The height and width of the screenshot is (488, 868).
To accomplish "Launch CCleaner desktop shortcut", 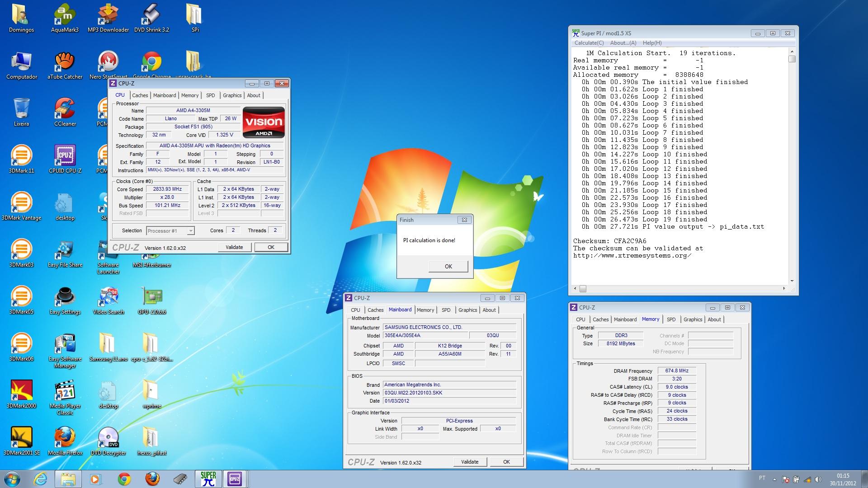I will coord(65,112).
